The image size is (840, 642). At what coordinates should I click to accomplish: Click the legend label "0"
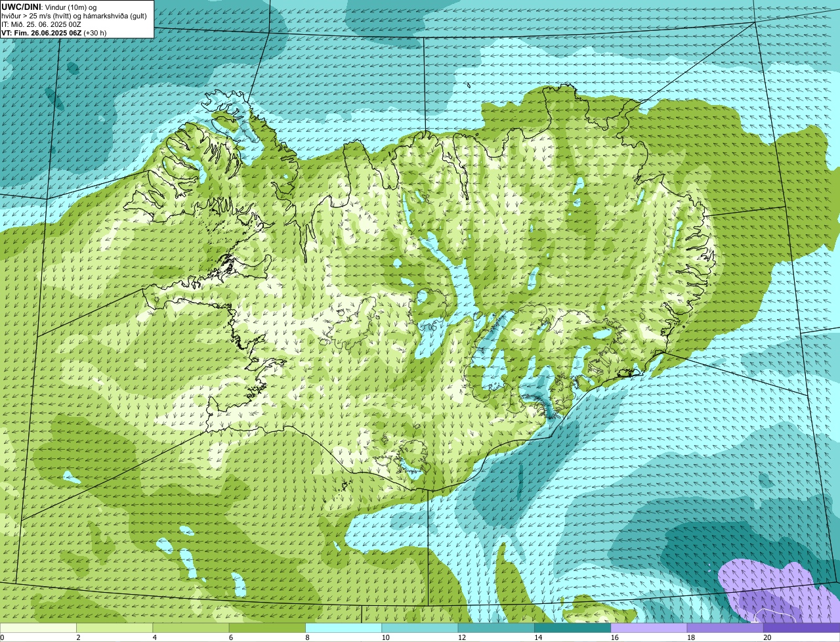(x=3, y=637)
